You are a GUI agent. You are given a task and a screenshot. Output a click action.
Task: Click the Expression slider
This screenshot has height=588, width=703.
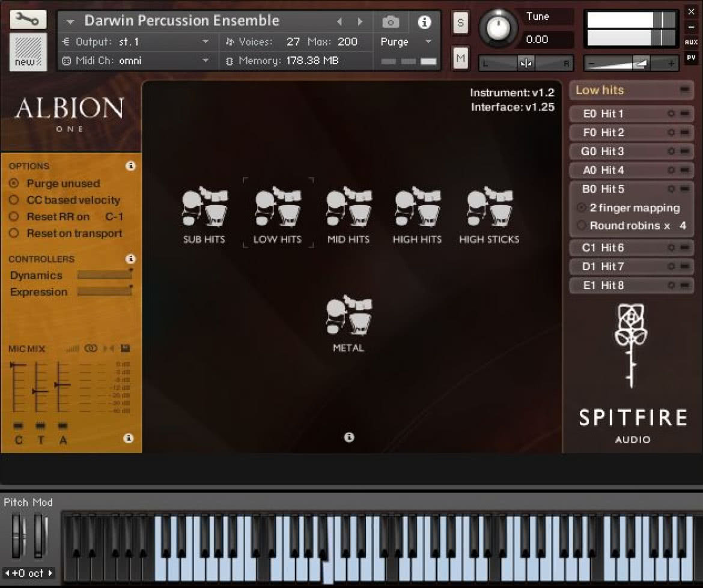pyautogui.click(x=105, y=291)
